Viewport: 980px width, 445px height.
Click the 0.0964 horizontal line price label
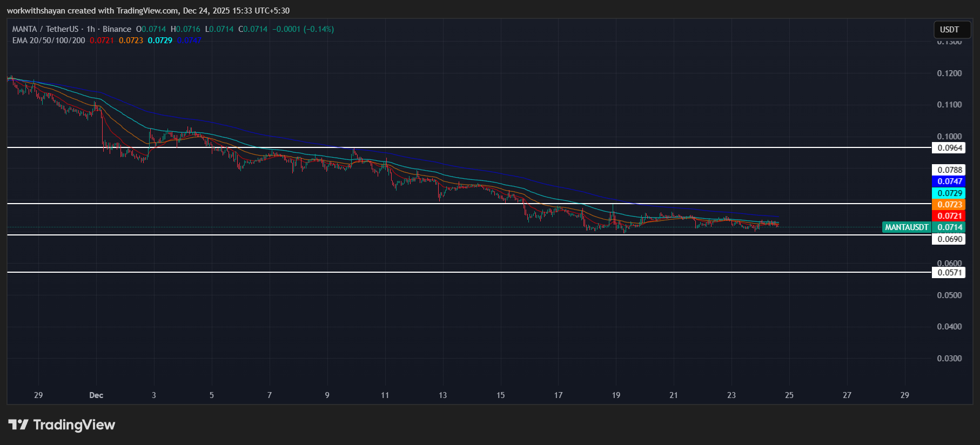(x=949, y=148)
